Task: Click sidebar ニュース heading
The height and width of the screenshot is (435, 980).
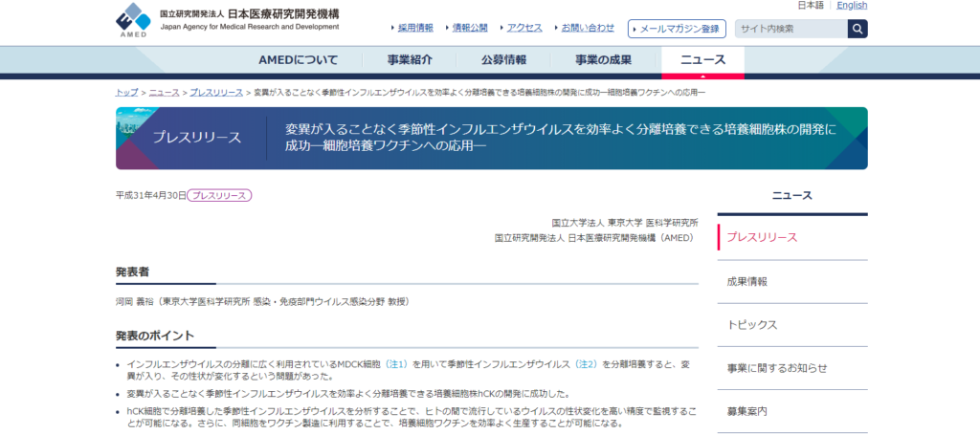Action: [x=791, y=196]
